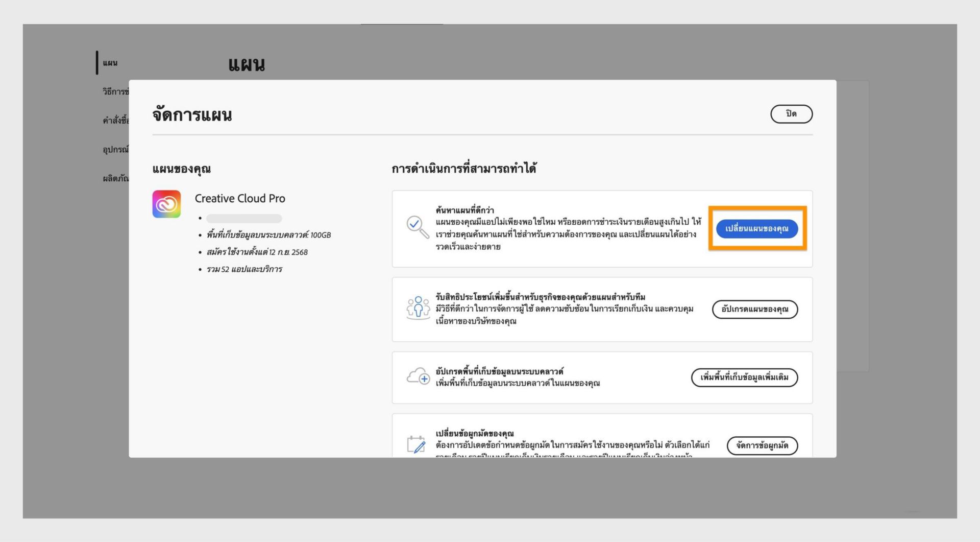Viewport: 980px width, 542px height.
Task: Click the cloud storage plus icon
Action: [418, 376]
